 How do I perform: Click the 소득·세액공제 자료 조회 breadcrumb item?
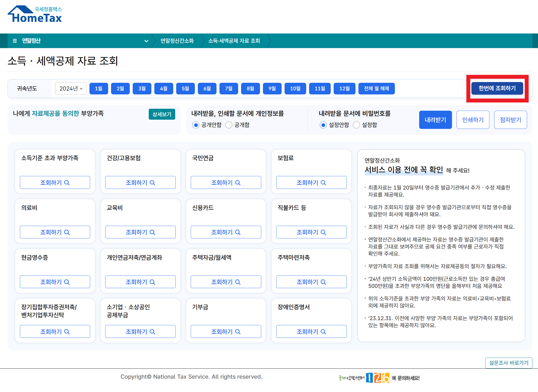pos(234,41)
